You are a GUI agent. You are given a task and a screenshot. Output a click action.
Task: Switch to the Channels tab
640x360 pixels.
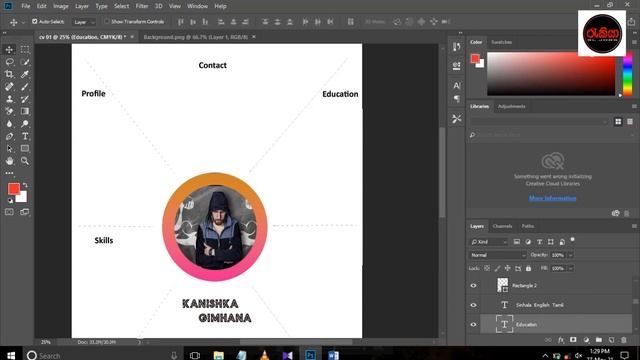pyautogui.click(x=502, y=226)
